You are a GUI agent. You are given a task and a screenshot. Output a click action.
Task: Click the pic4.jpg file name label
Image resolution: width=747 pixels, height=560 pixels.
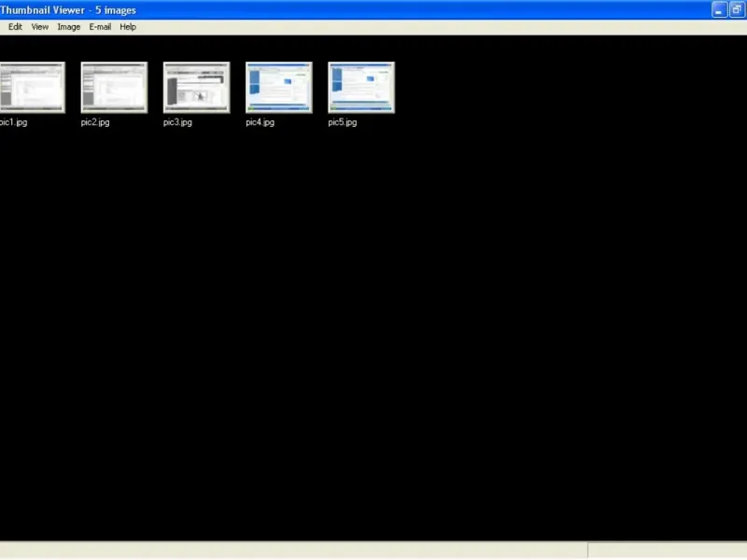pyautogui.click(x=261, y=122)
